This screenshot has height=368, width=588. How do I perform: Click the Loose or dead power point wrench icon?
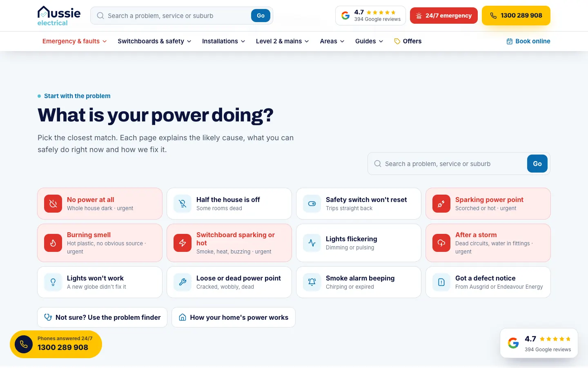pos(183,282)
